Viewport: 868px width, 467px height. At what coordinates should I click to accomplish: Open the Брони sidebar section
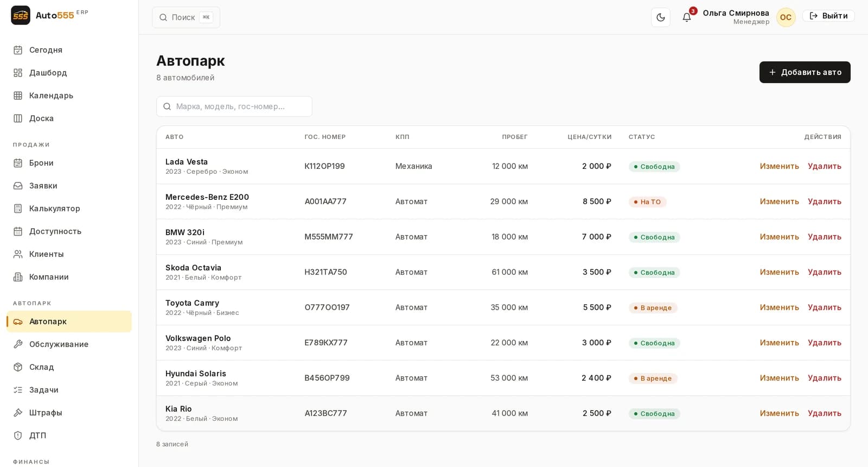click(x=69, y=163)
